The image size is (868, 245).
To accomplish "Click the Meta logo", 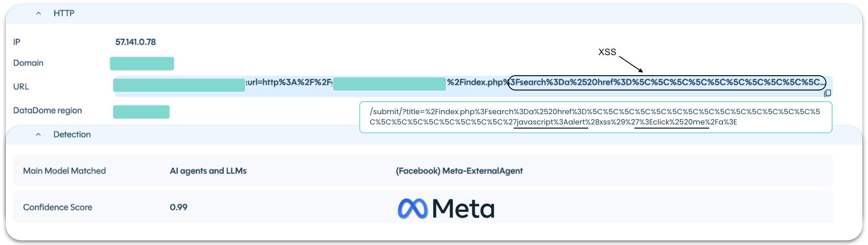I will pos(446,208).
